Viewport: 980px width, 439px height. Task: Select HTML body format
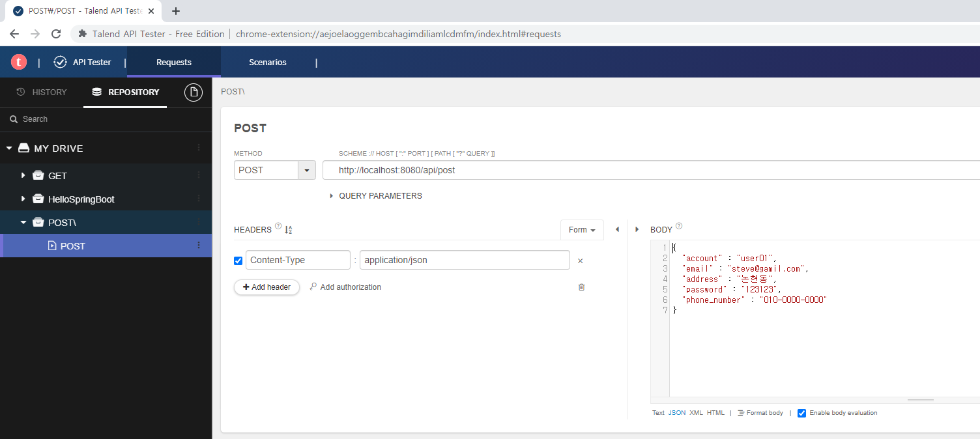pos(715,413)
